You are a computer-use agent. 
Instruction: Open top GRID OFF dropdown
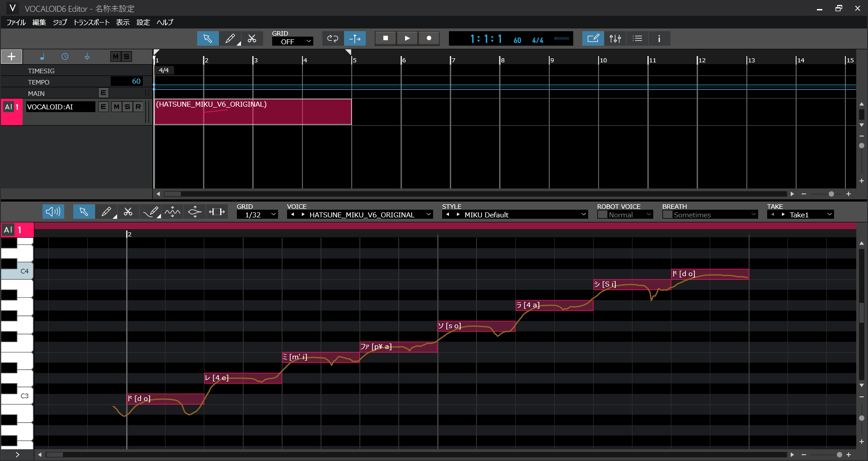pos(292,42)
